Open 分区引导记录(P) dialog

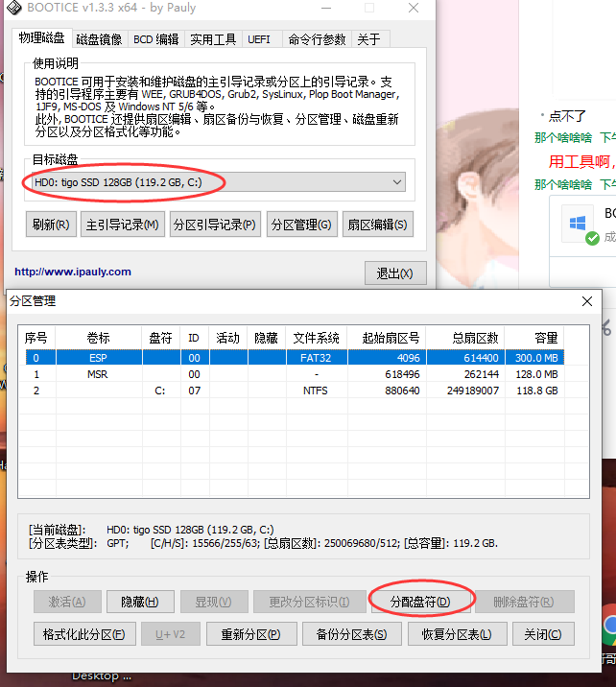point(215,225)
